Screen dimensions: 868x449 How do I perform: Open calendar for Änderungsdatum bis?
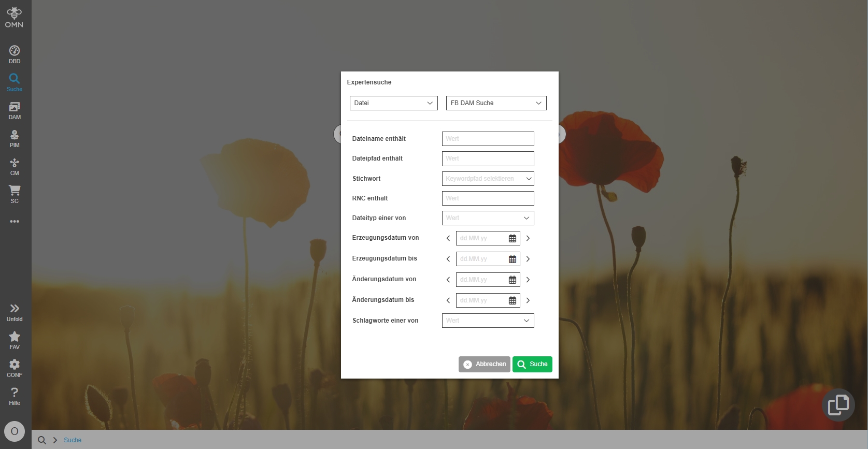[x=513, y=300]
